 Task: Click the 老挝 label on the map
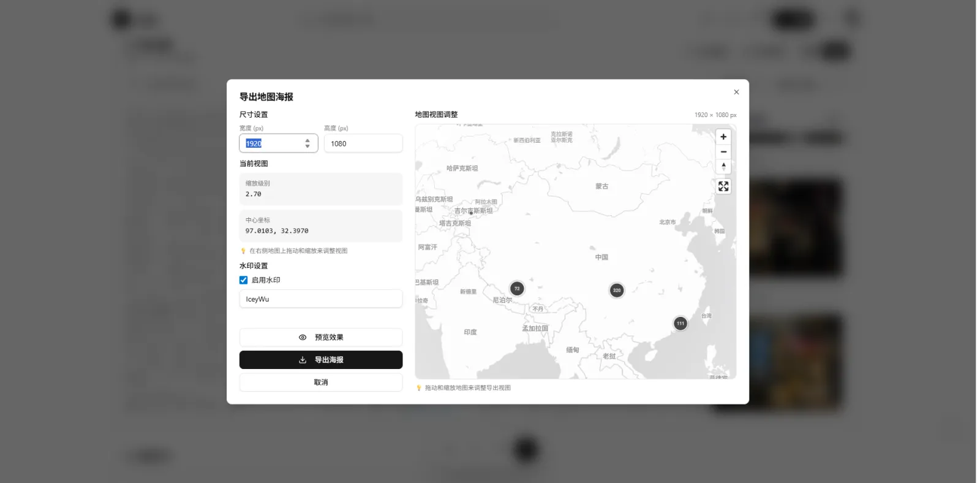pyautogui.click(x=609, y=356)
